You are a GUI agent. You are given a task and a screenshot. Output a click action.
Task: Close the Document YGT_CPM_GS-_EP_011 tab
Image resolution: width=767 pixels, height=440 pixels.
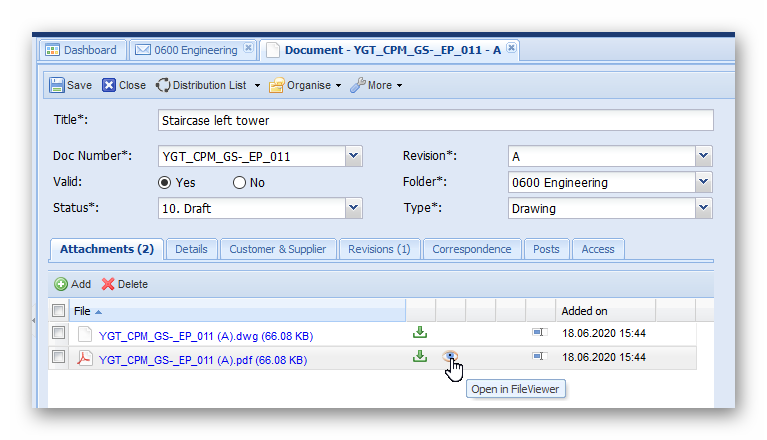[511, 47]
